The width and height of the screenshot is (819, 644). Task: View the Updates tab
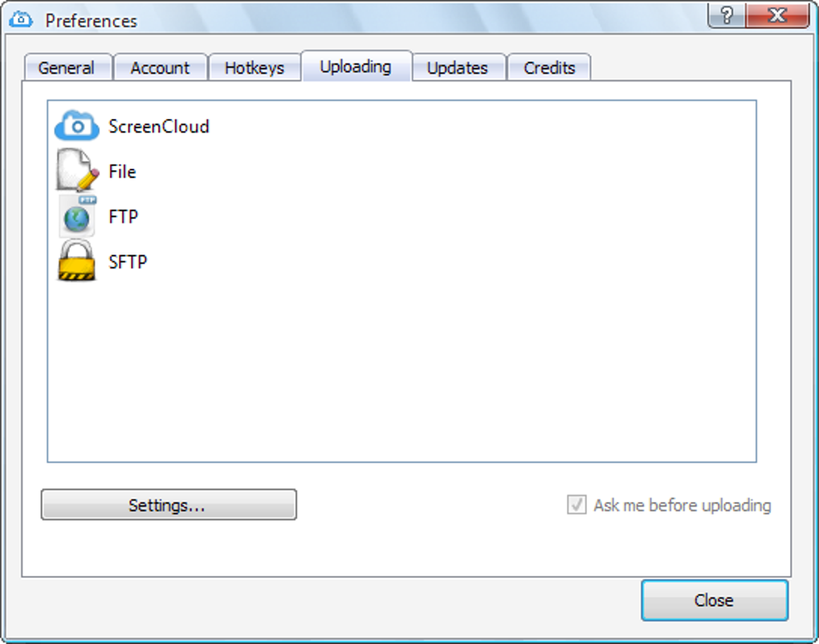click(x=458, y=67)
